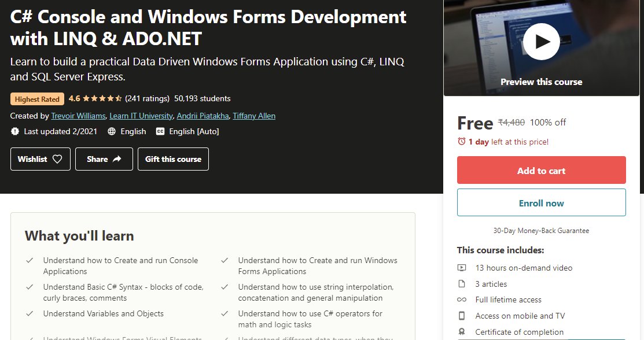Click the star rating icons
644x340 pixels.
coord(102,98)
